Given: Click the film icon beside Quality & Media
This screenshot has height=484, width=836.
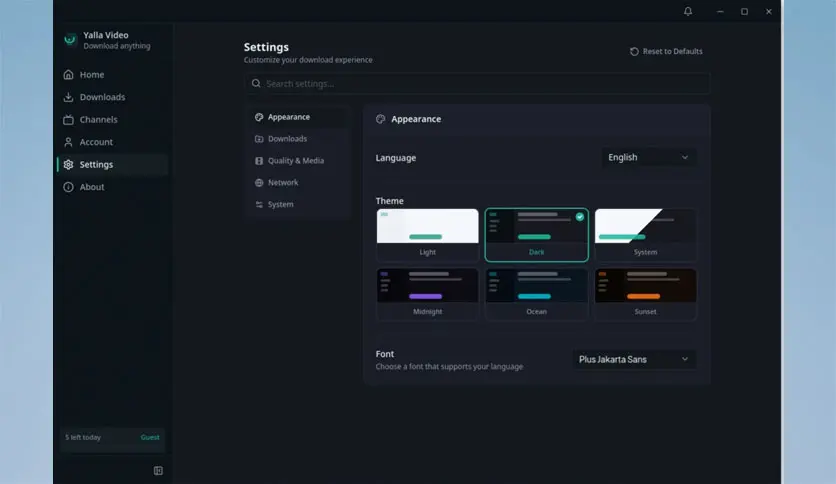Looking at the screenshot, I should click(x=259, y=160).
